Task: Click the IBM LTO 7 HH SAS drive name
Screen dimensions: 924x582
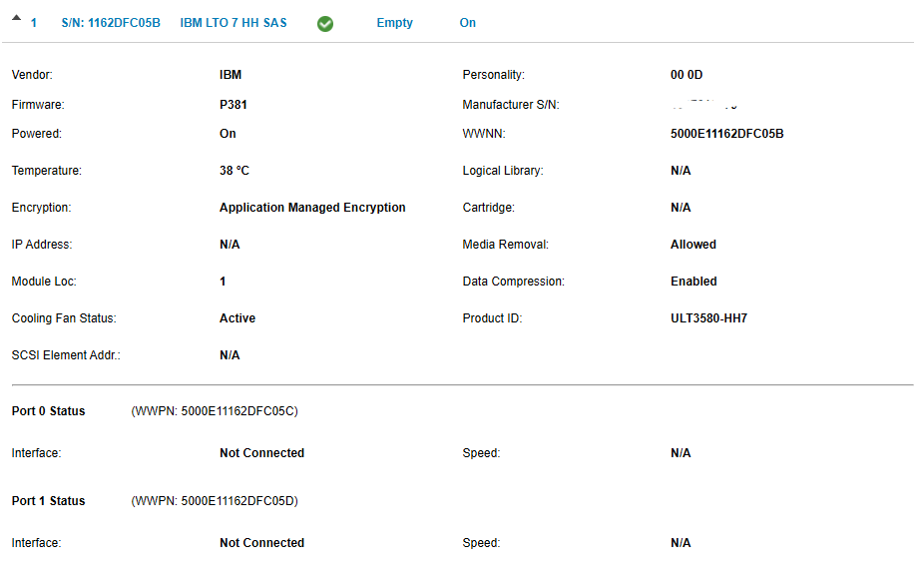Action: pyautogui.click(x=232, y=22)
